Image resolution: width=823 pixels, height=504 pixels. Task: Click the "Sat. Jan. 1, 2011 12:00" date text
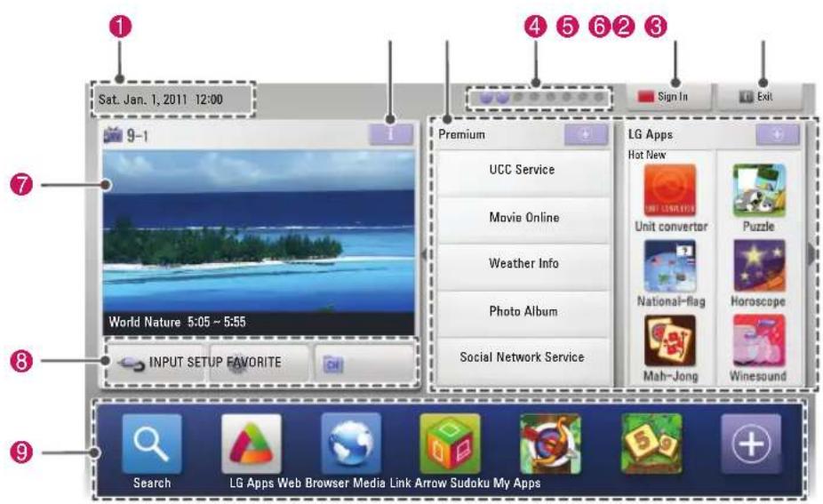[161, 100]
